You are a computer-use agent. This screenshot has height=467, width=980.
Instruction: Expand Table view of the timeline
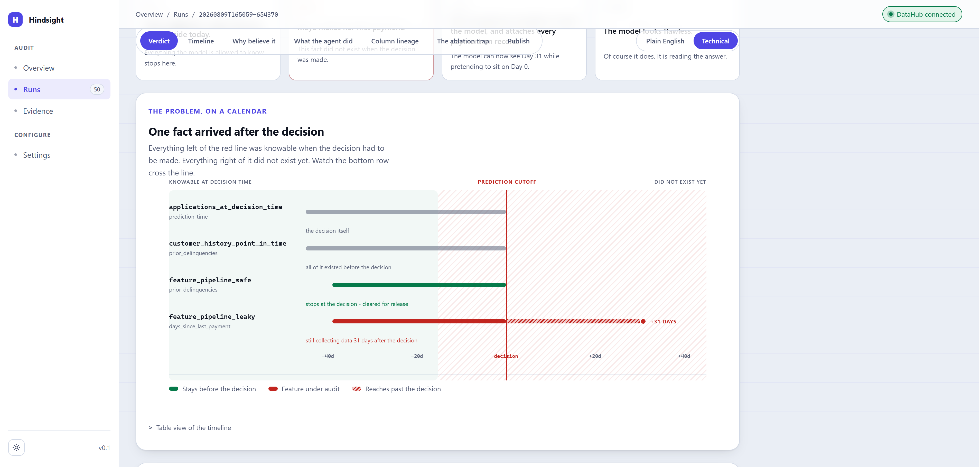point(190,427)
